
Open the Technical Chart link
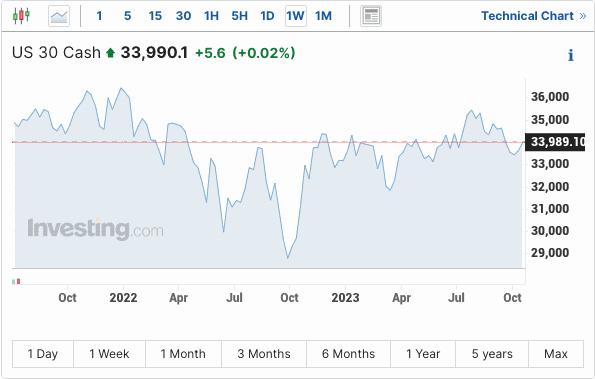(534, 16)
